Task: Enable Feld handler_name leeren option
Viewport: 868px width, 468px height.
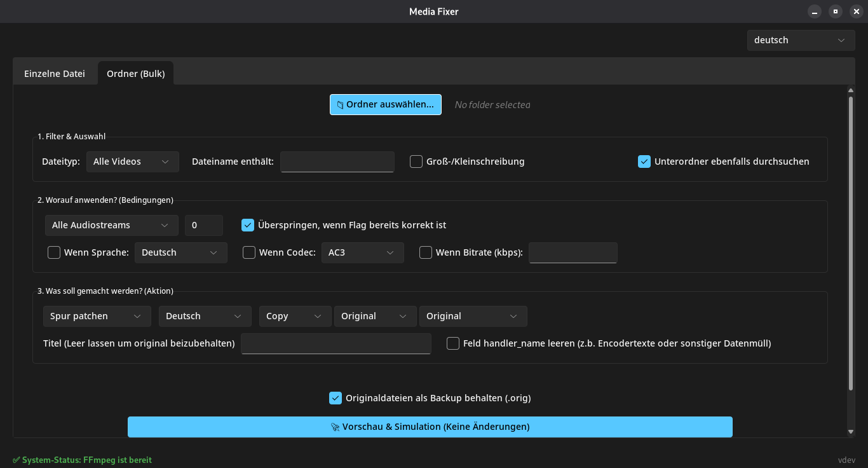Action: point(453,343)
